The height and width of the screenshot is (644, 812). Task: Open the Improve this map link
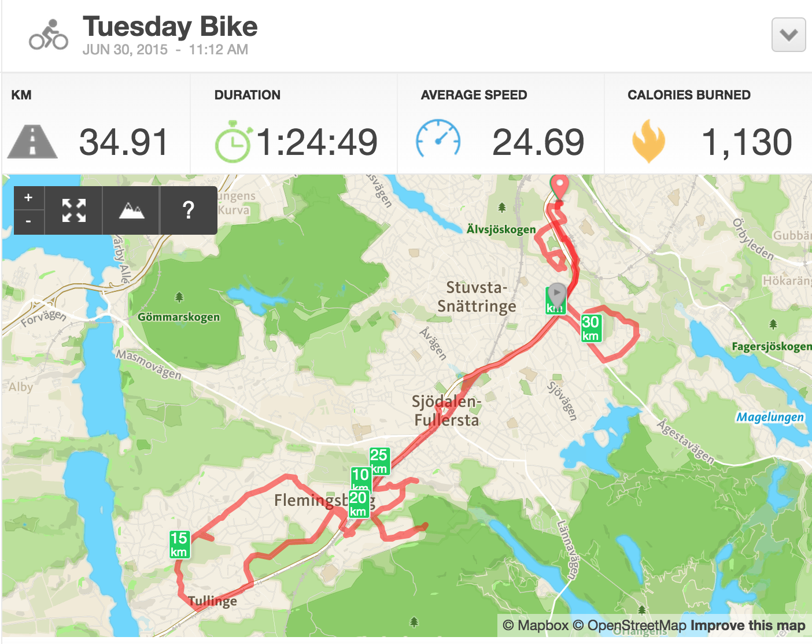[x=747, y=626]
